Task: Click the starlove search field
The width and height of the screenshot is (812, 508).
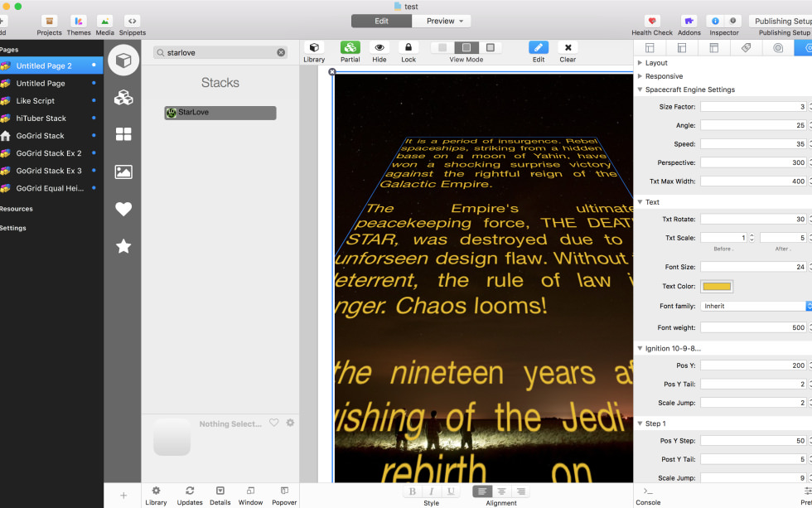Action: (220, 52)
